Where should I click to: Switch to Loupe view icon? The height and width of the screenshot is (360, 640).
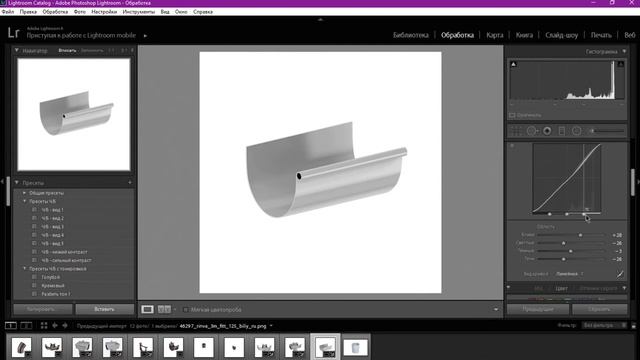147,309
